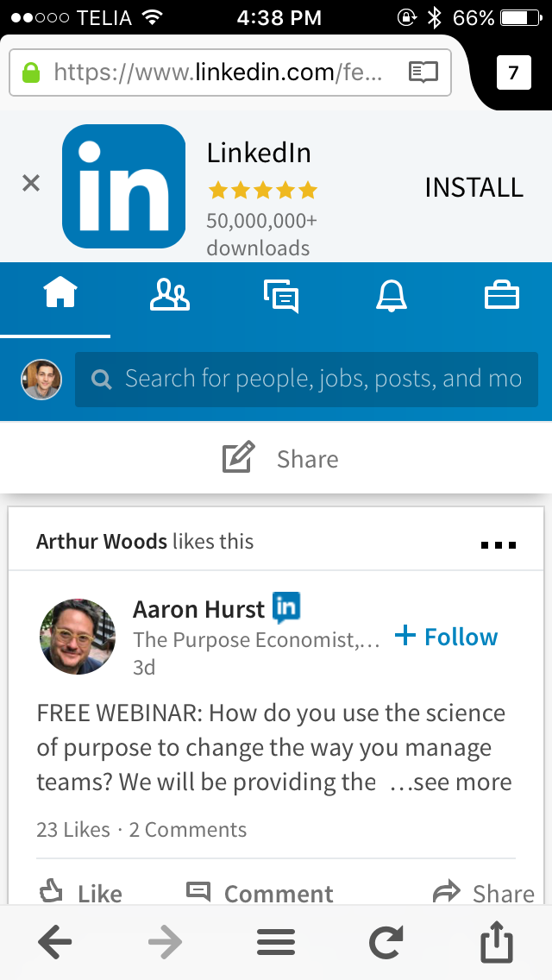This screenshot has width=552, height=980.
Task: Open the Jobs briefcase icon
Action: click(x=502, y=296)
